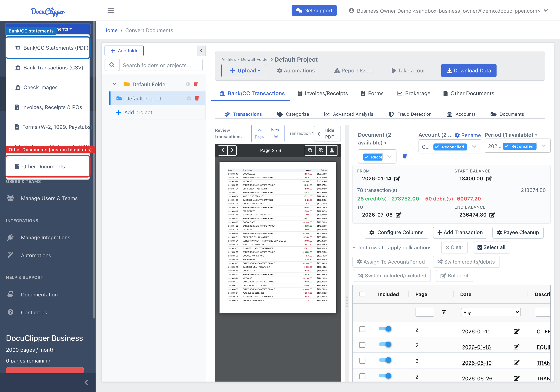The height and width of the screenshot is (392, 560).
Task: Click Get support button
Action: point(314,10)
